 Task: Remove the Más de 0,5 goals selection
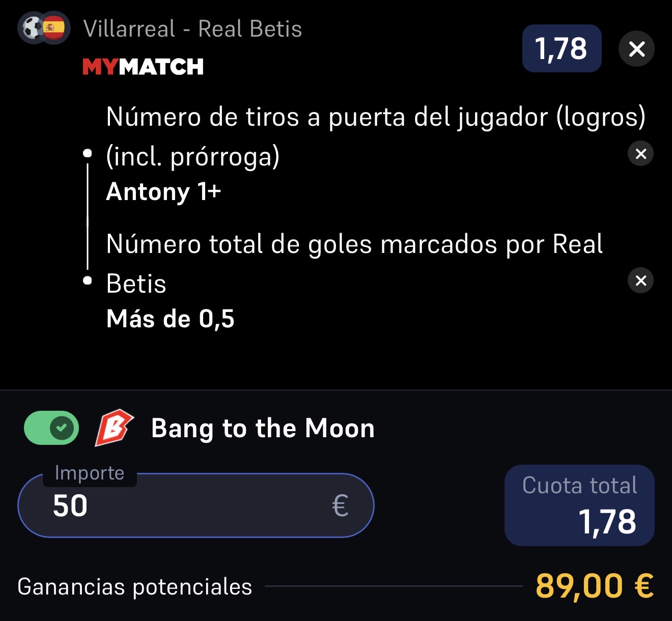click(641, 280)
